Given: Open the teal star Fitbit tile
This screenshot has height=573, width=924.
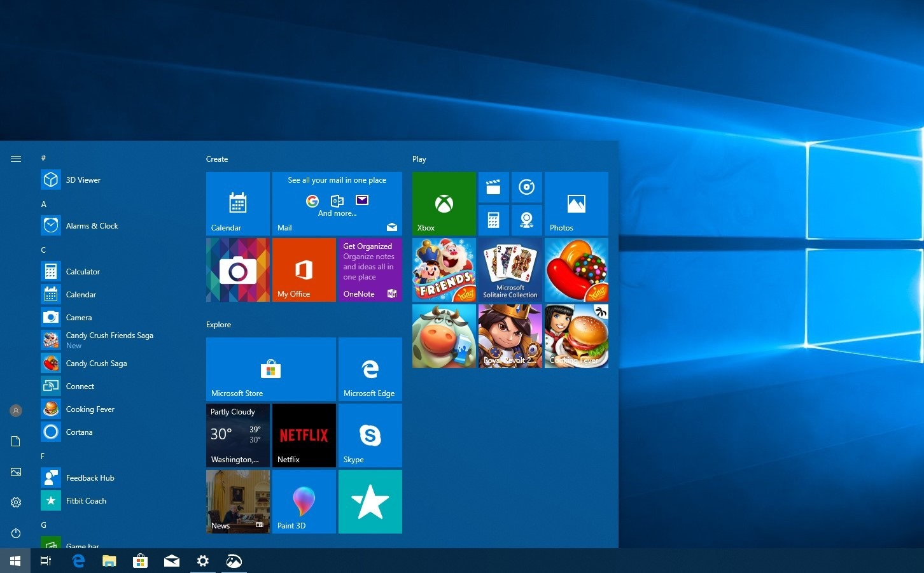Looking at the screenshot, I should 370,502.
